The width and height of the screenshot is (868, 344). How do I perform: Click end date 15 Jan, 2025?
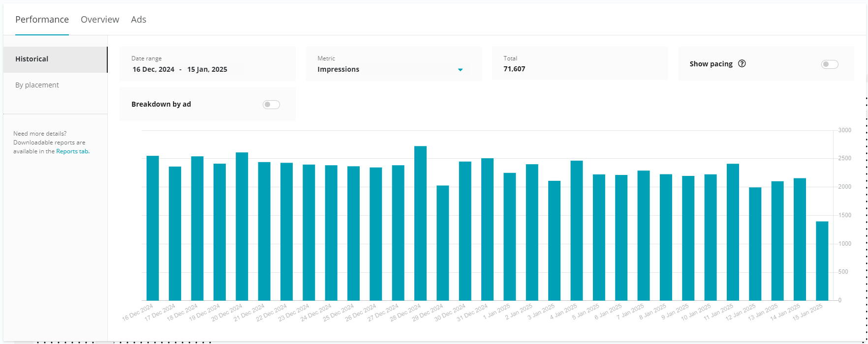(x=207, y=69)
